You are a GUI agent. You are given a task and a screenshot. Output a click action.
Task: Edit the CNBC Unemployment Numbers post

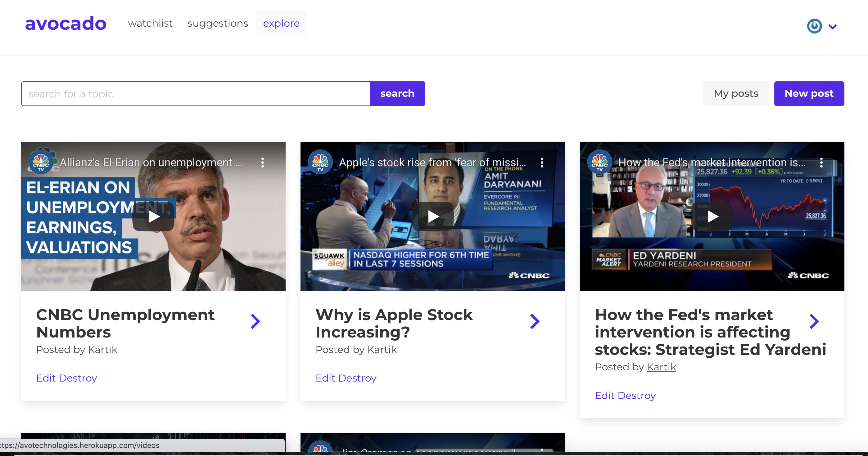click(46, 378)
